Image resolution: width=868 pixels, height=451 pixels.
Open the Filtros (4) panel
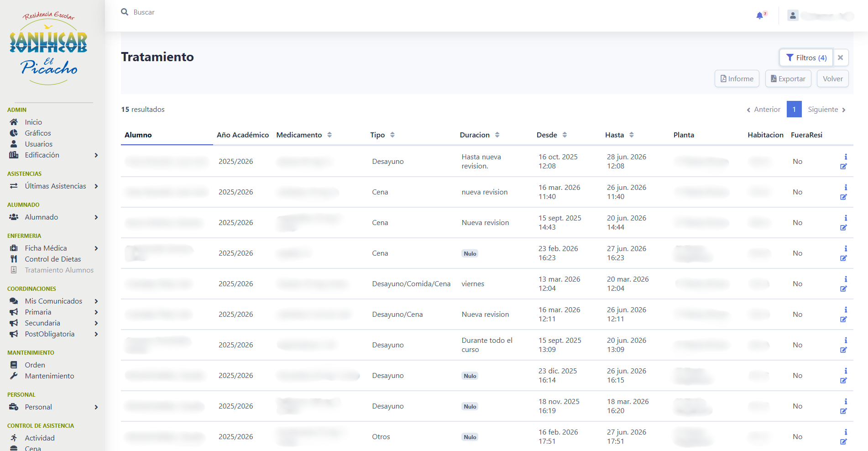coord(806,58)
